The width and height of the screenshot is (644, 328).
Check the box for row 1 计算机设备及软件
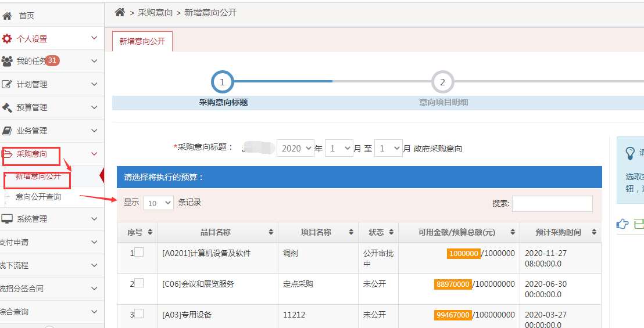139,252
